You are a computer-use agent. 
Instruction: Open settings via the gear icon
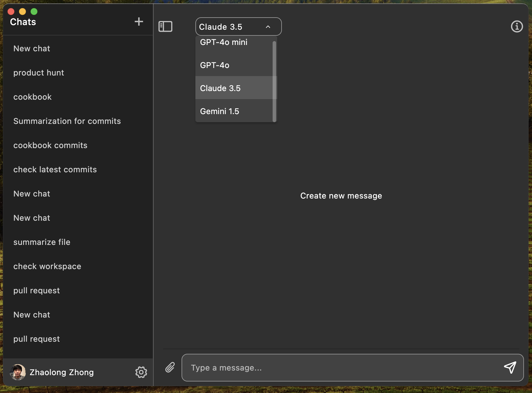(141, 372)
